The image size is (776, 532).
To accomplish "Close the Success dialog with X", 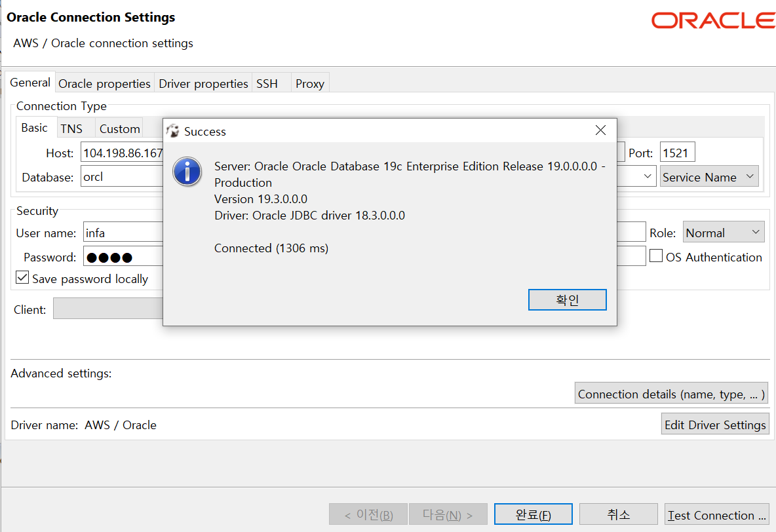I will point(600,131).
